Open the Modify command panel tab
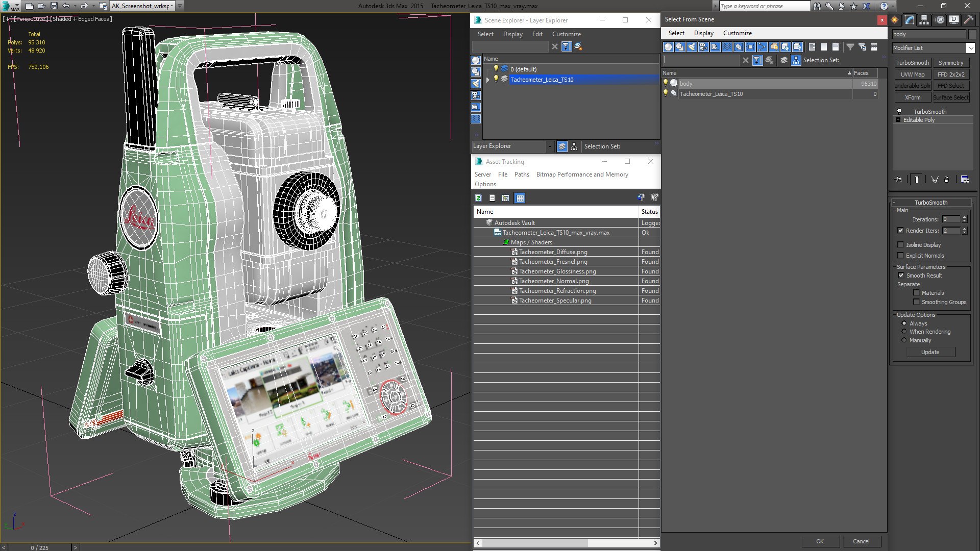The width and height of the screenshot is (980, 551). point(910,20)
